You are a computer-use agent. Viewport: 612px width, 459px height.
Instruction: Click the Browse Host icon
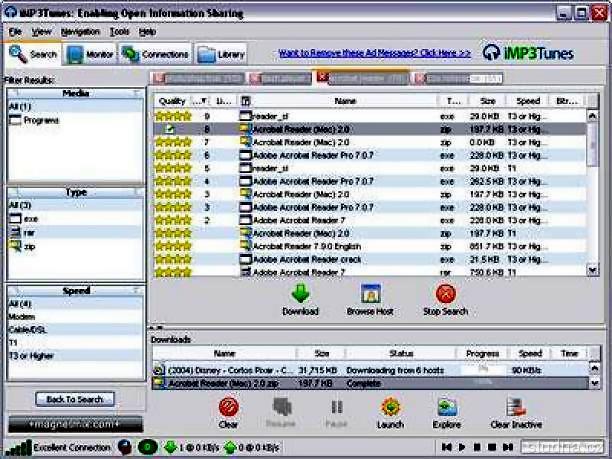370,293
